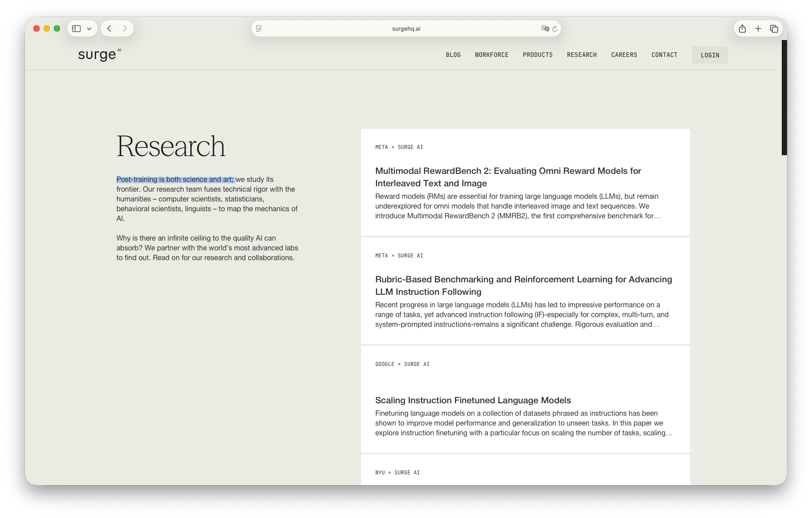Go back with the back arrow
Image resolution: width=812 pixels, height=518 pixels.
pos(109,28)
